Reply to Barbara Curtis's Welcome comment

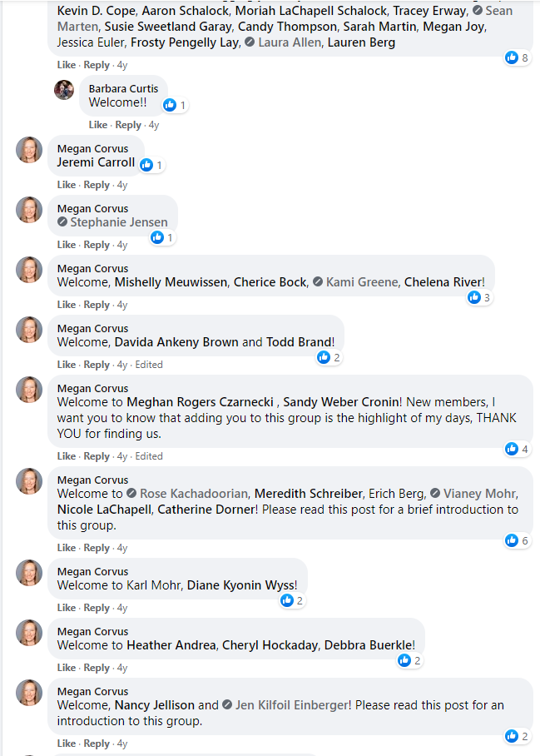point(128,125)
